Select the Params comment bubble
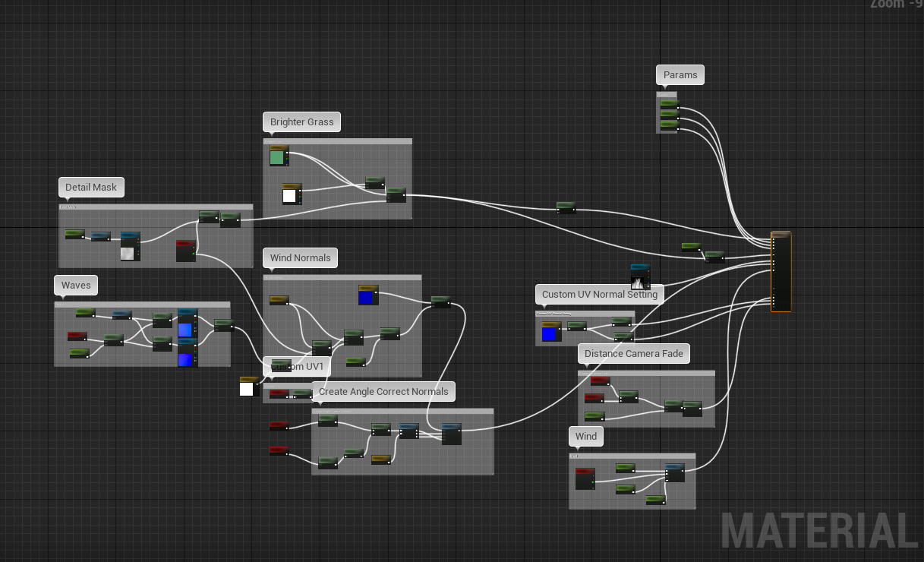The height and width of the screenshot is (562, 924). [680, 74]
